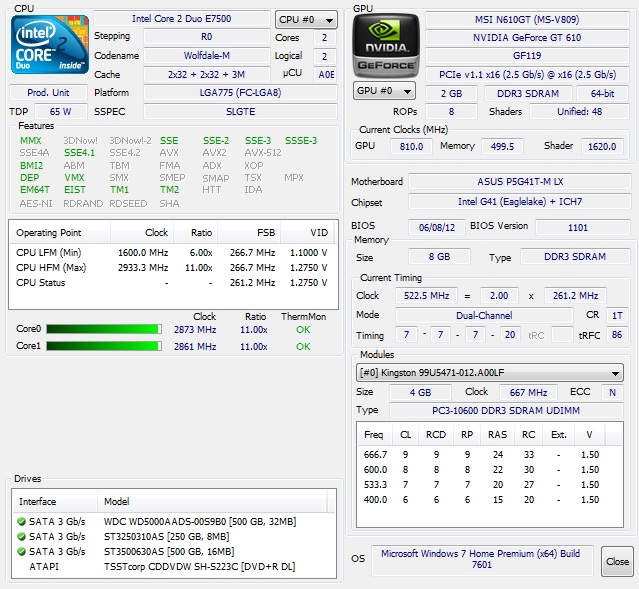Select the 533.3 frequency timing row
Viewport: 639px width, 589px height.
click(x=489, y=484)
